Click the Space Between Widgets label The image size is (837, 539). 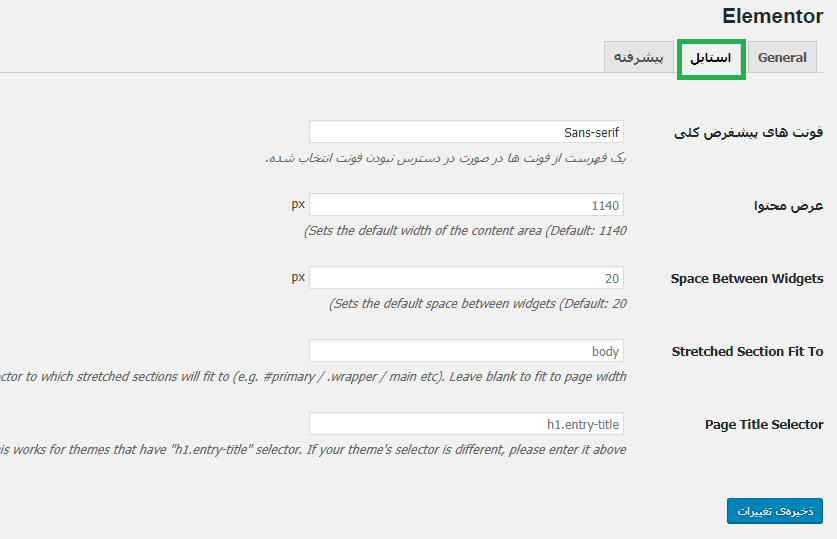pyautogui.click(x=747, y=279)
